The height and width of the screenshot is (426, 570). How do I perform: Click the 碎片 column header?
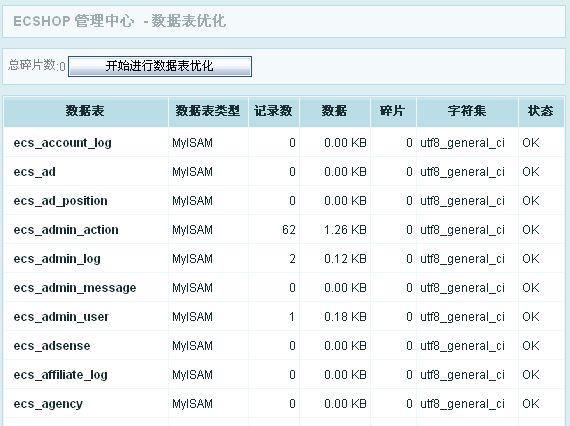[393, 111]
